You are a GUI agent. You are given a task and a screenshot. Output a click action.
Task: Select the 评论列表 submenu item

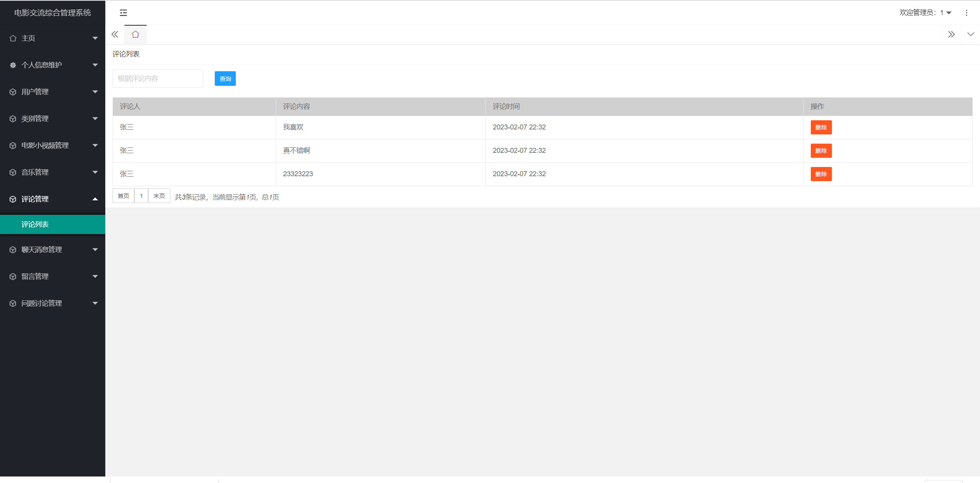click(35, 224)
